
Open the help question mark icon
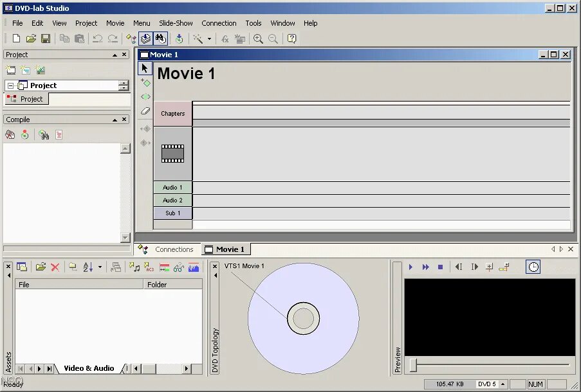click(x=292, y=39)
